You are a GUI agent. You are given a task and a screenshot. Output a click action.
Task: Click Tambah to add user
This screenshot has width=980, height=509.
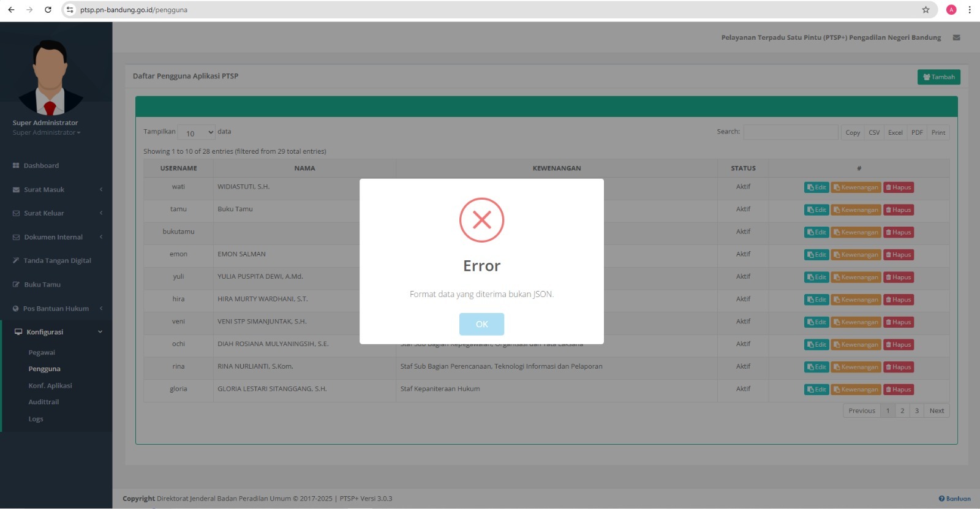[938, 77]
